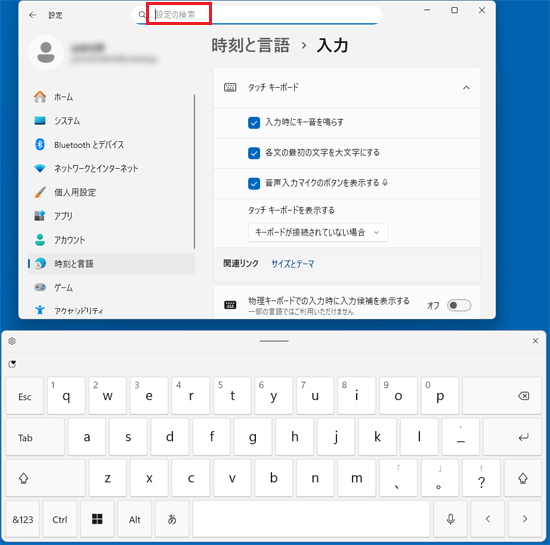Tap the question mark key

[x=481, y=478]
